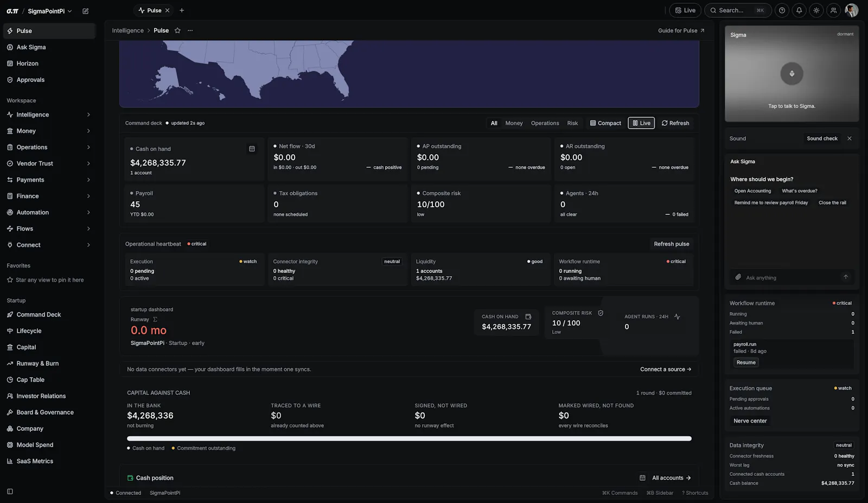Open All accounts link
868x503 pixels.
(x=671, y=478)
